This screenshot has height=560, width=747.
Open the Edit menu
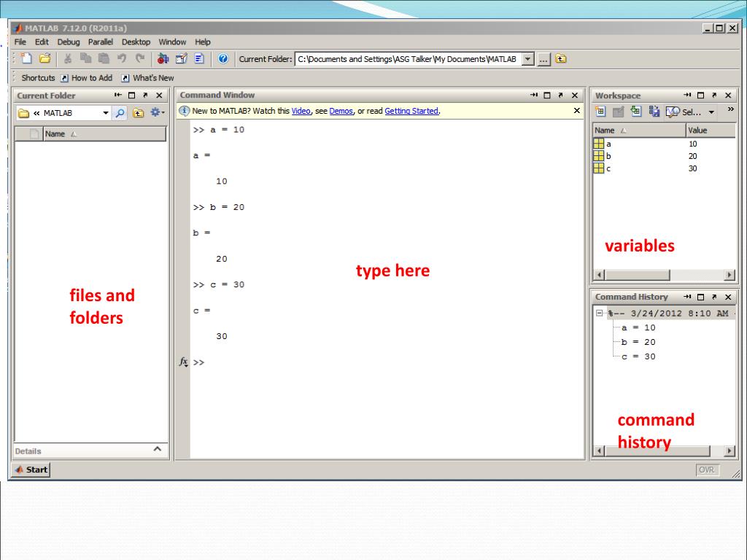pos(42,42)
